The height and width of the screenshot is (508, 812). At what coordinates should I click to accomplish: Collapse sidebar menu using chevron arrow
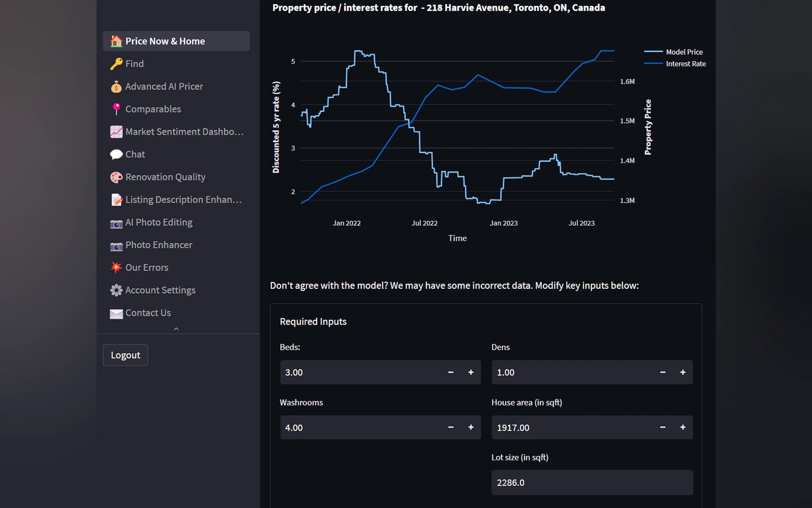[x=176, y=329]
